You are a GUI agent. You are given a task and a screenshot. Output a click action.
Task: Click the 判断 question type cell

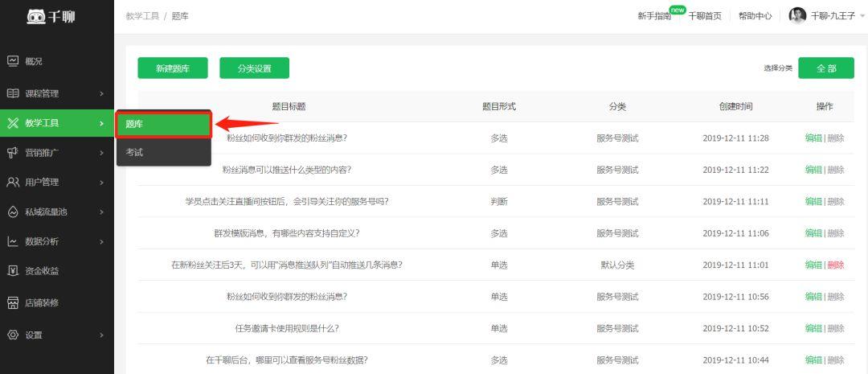[x=499, y=201]
